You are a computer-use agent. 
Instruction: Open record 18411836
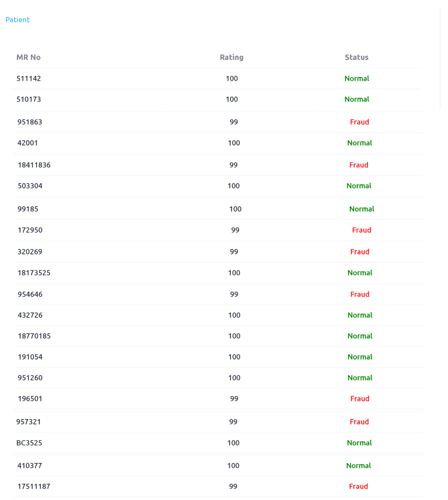(34, 165)
